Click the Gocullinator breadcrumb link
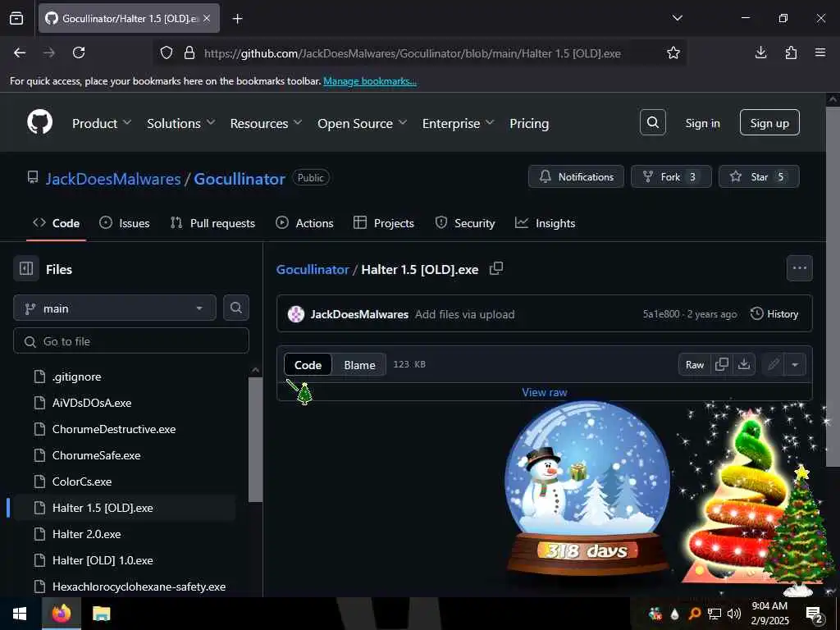The image size is (840, 630). (313, 269)
